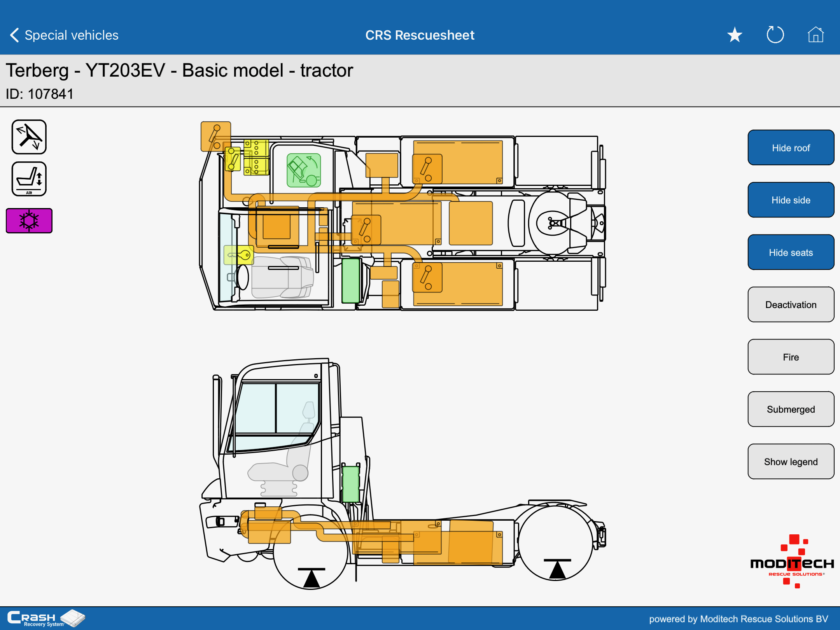This screenshot has width=840, height=630.
Task: Select the ID: 107841 text
Action: point(40,94)
